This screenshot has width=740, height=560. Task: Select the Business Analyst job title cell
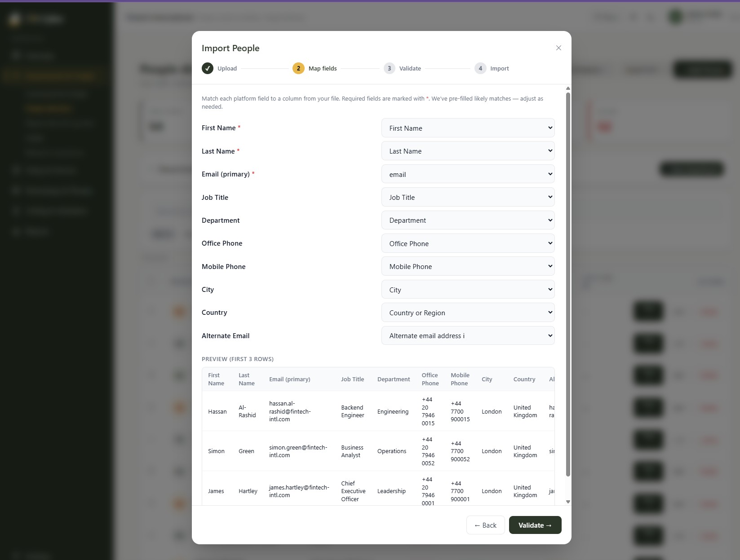352,451
